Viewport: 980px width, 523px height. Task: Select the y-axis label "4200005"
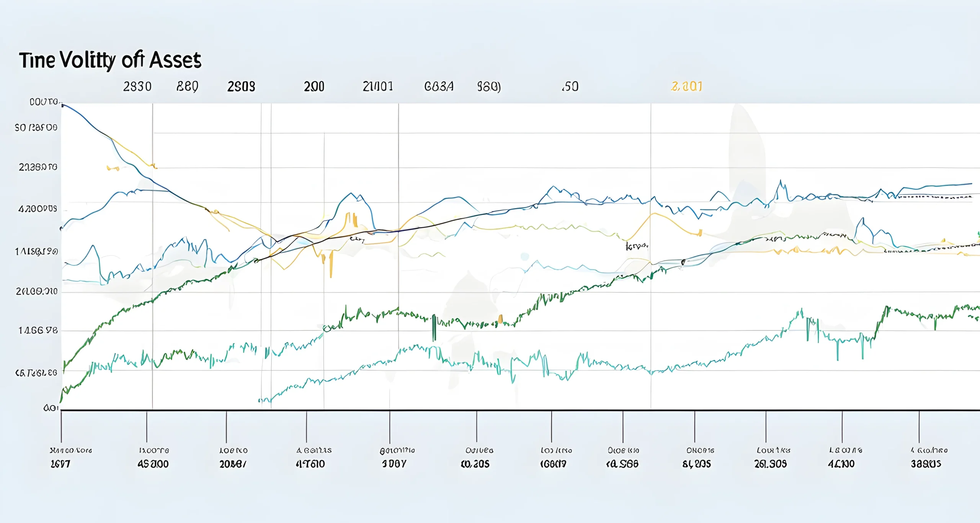click(x=38, y=209)
